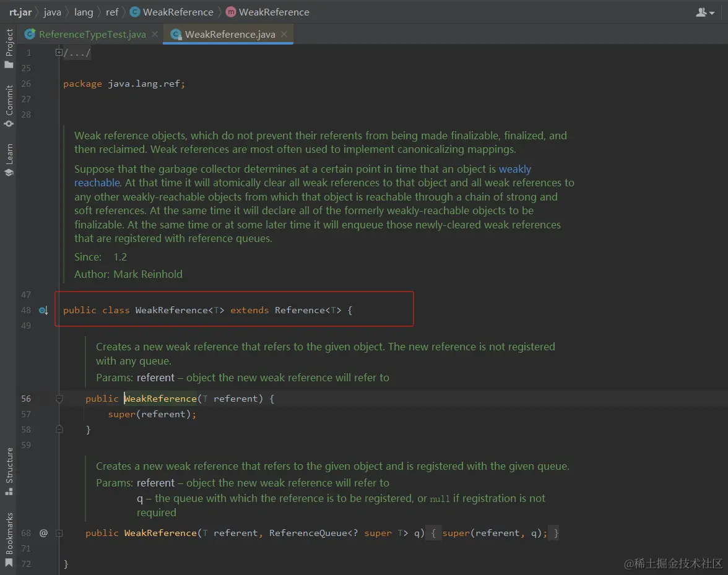Click 'Reference<T>' superclass in class declaration
The image size is (728, 575).
308,310
